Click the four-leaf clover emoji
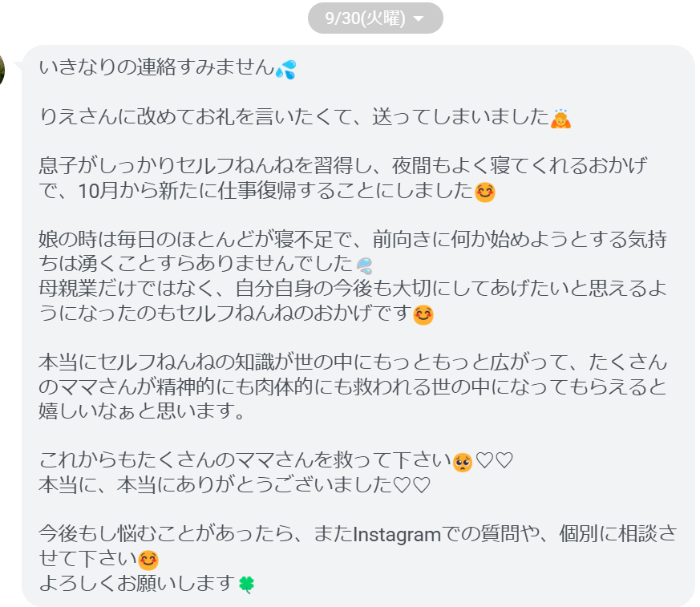 click(246, 585)
